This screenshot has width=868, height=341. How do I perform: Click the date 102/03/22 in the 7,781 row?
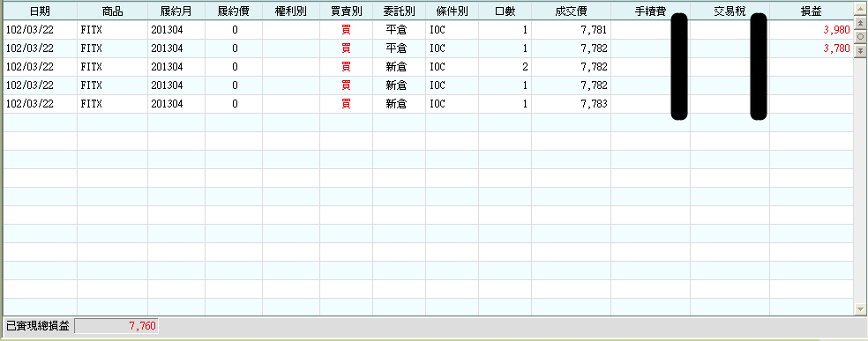click(30, 30)
